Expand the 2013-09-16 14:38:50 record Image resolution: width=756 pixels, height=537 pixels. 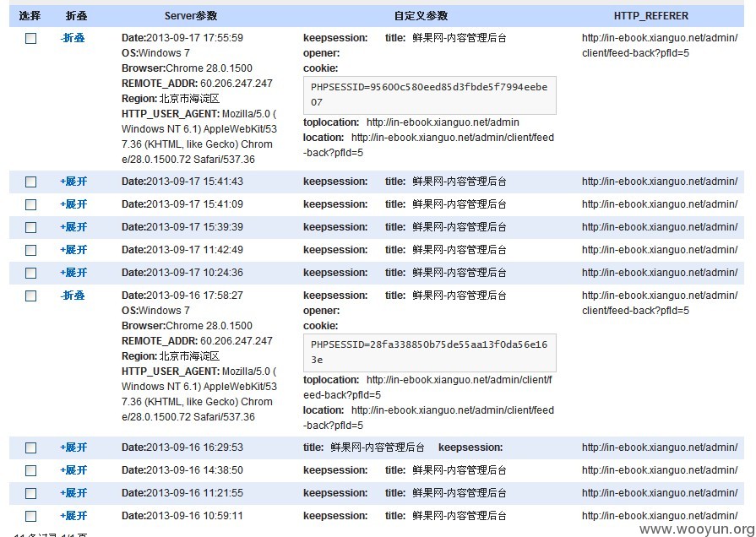coord(73,470)
